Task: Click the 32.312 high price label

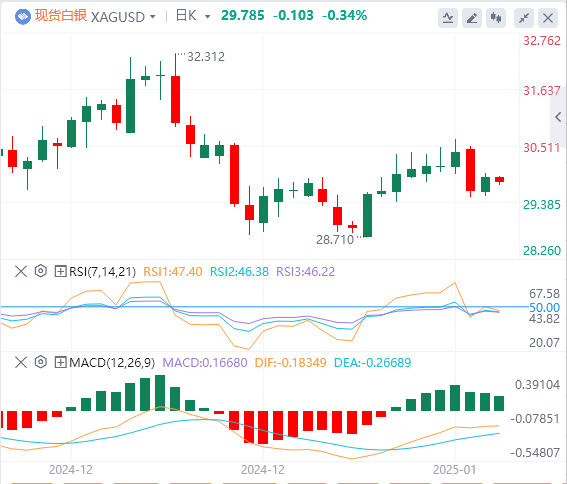Action: [206, 57]
